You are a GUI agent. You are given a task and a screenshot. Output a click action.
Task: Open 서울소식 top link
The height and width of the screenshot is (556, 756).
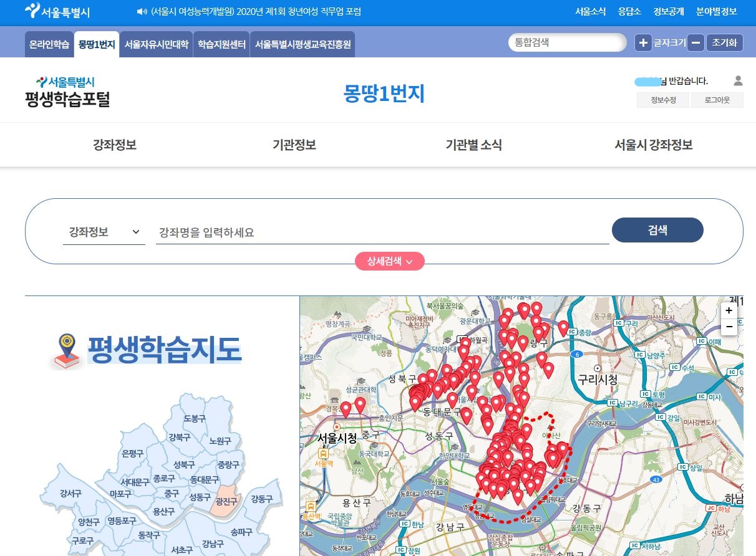[x=590, y=12]
